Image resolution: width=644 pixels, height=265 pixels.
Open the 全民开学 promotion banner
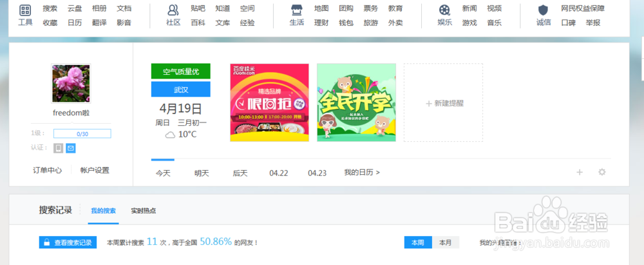(357, 103)
